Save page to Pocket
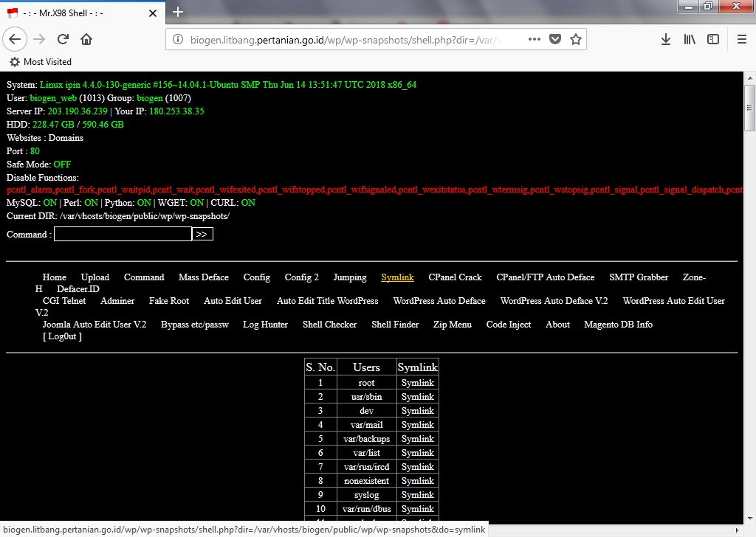 (x=555, y=39)
